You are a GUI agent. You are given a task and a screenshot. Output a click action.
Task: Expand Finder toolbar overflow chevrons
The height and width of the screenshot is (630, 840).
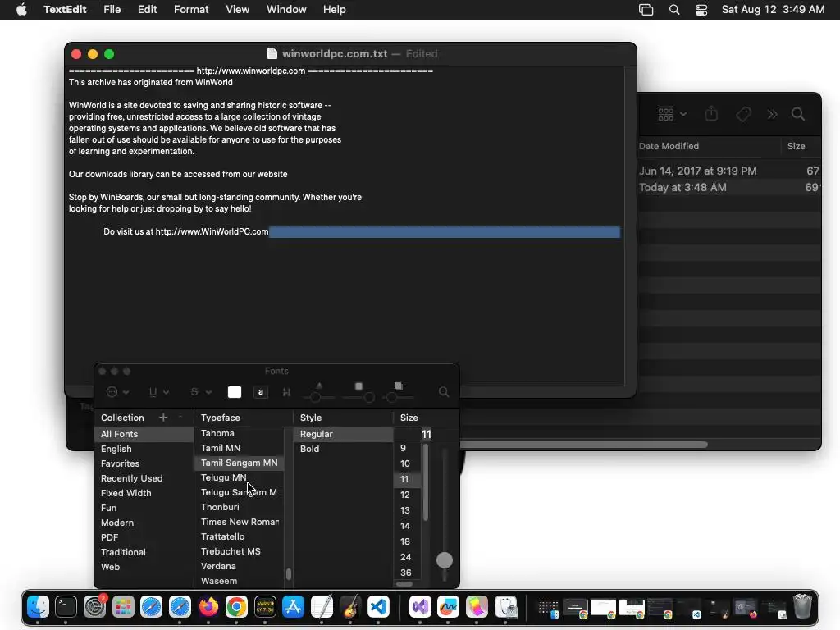click(772, 114)
